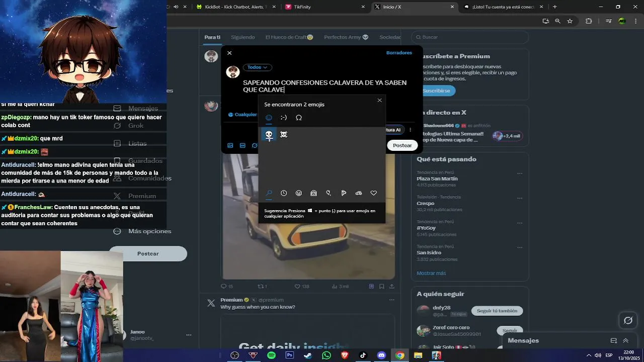Add image media icon in composer

[230, 145]
